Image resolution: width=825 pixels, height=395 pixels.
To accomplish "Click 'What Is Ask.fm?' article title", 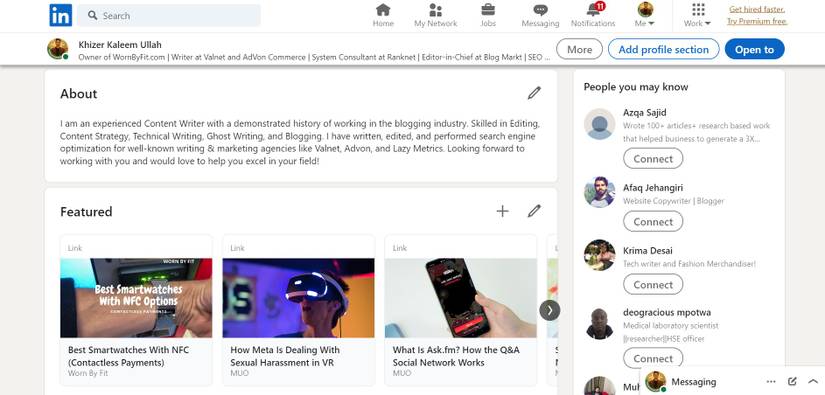I will click(456, 356).
